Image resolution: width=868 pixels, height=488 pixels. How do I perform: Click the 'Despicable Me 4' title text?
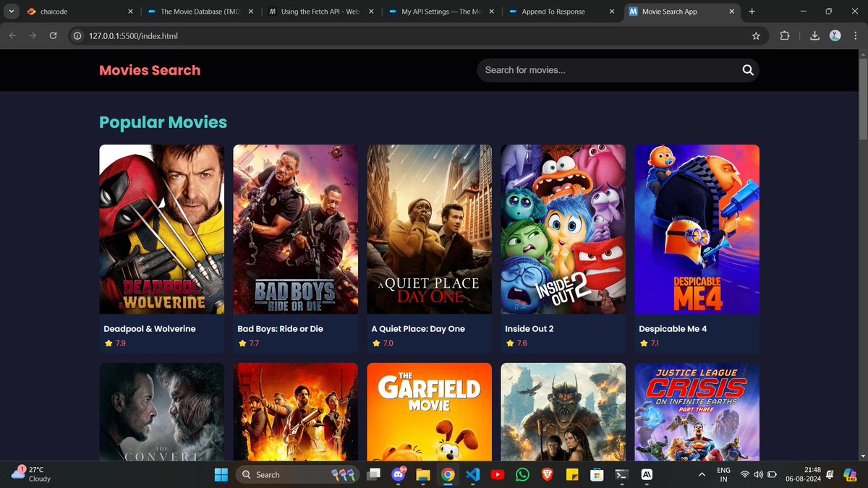tap(673, 329)
